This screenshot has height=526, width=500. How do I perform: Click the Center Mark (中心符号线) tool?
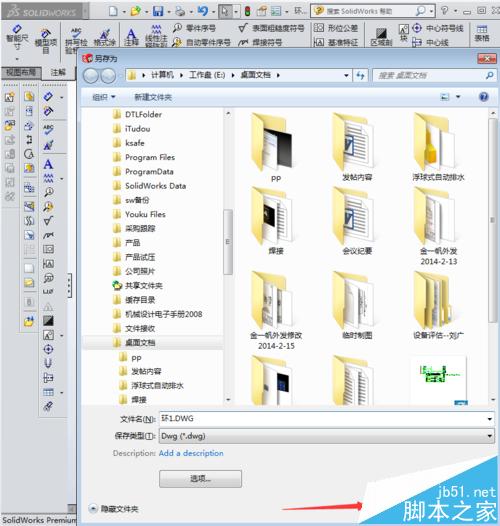(438, 28)
